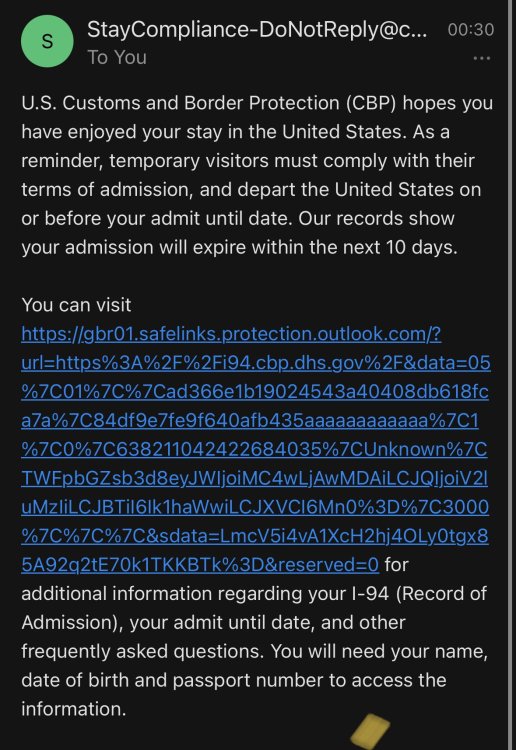Tap link line starting a7a%7C84df9e7fe9f640afb435
Viewport: 516px width, 750px height.
250,420
